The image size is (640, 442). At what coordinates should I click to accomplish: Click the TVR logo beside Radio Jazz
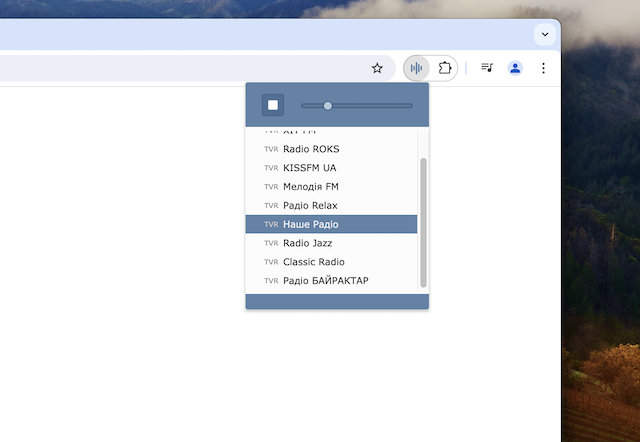point(271,243)
